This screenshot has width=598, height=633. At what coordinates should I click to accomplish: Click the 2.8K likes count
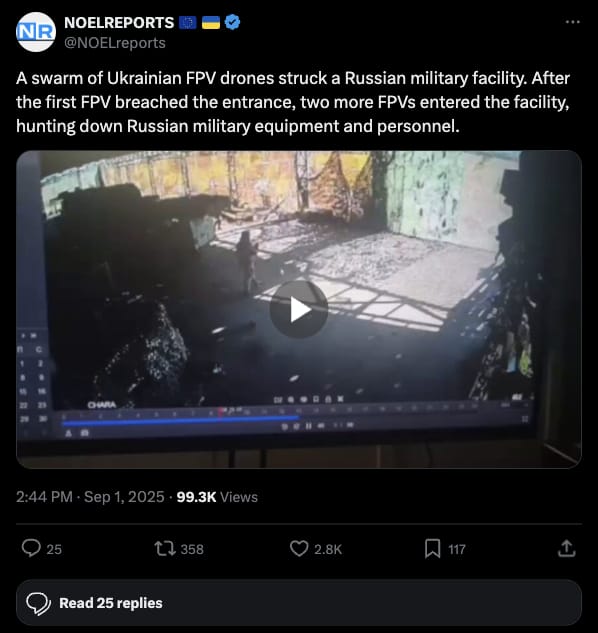[328, 549]
